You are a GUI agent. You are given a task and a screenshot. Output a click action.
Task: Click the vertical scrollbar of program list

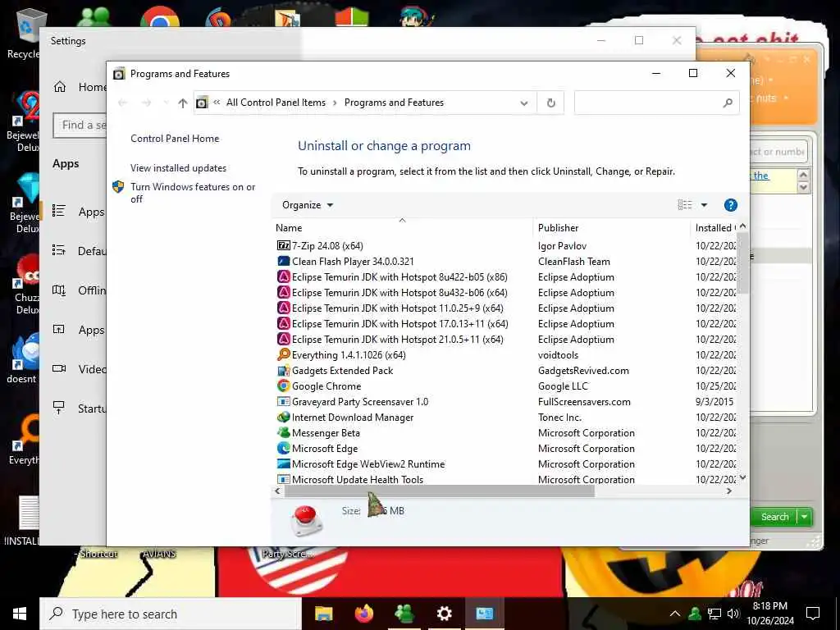[x=742, y=262]
